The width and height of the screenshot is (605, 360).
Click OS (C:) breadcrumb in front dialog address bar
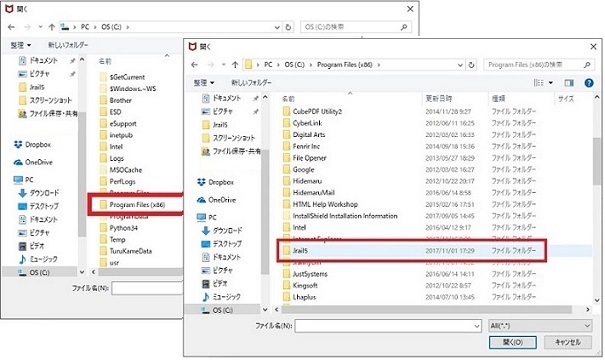pyautogui.click(x=294, y=65)
